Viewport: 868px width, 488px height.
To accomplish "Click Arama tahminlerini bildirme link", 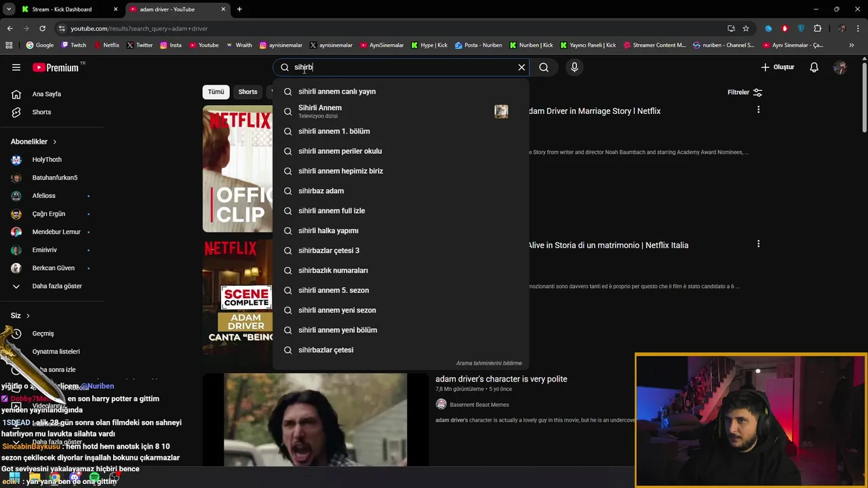I will 489,363.
